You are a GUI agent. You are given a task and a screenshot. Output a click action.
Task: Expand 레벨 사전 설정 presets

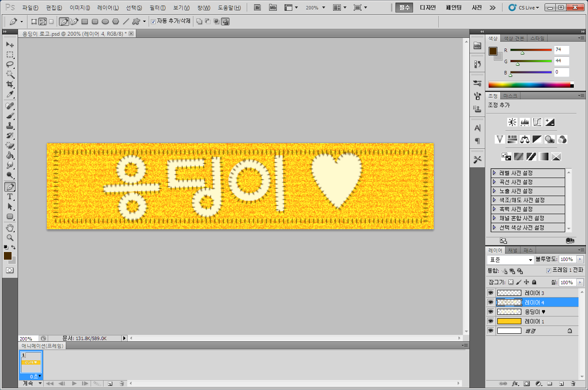[x=494, y=173]
